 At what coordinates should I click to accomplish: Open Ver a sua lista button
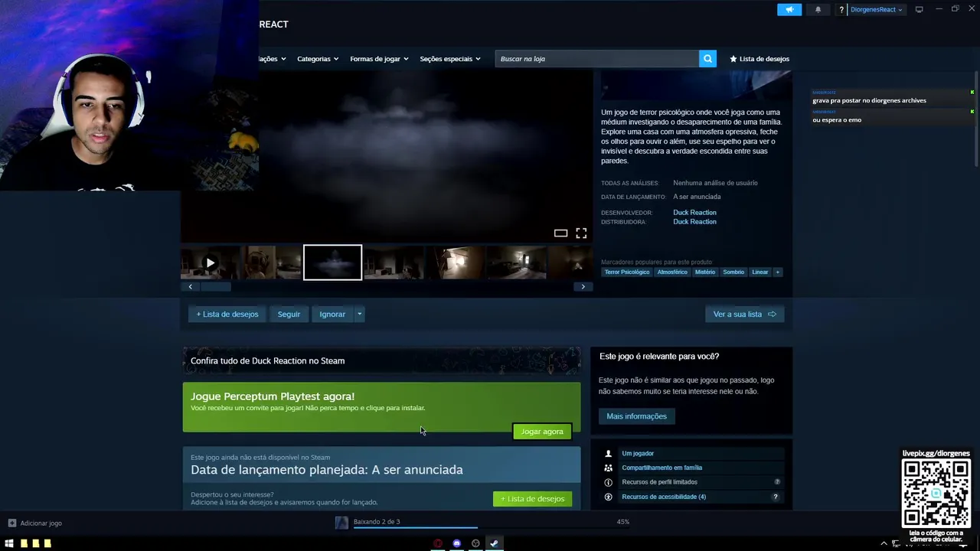point(744,314)
